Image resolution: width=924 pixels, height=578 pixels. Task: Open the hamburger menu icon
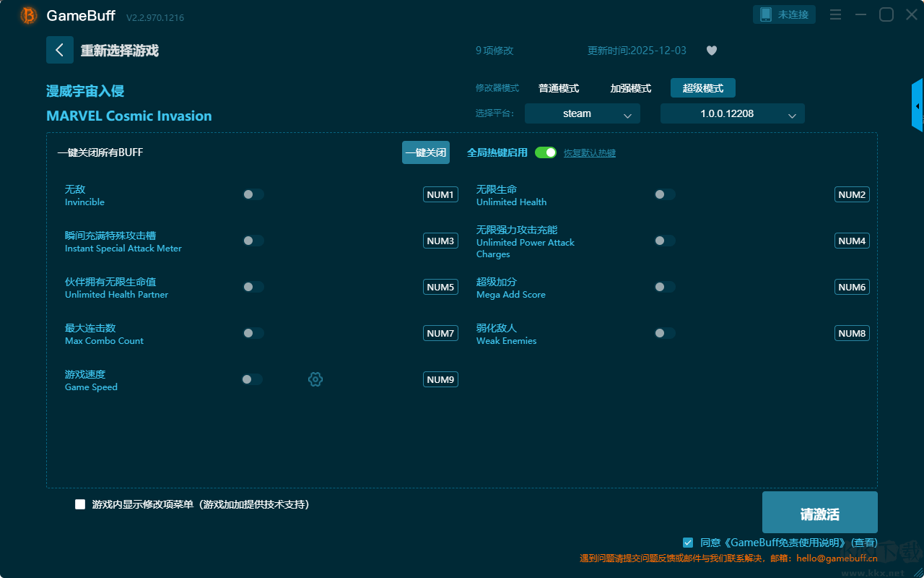835,14
